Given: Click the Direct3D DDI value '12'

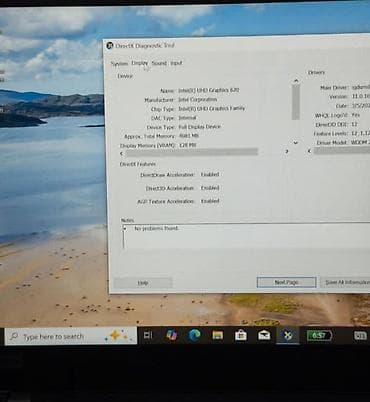Looking at the screenshot, I should (x=354, y=124).
